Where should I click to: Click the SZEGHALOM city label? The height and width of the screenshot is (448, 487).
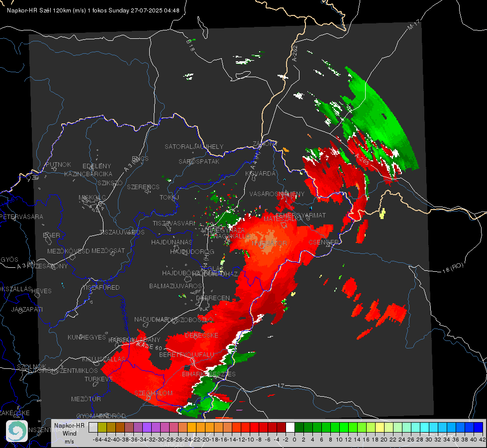pyautogui.click(x=153, y=393)
